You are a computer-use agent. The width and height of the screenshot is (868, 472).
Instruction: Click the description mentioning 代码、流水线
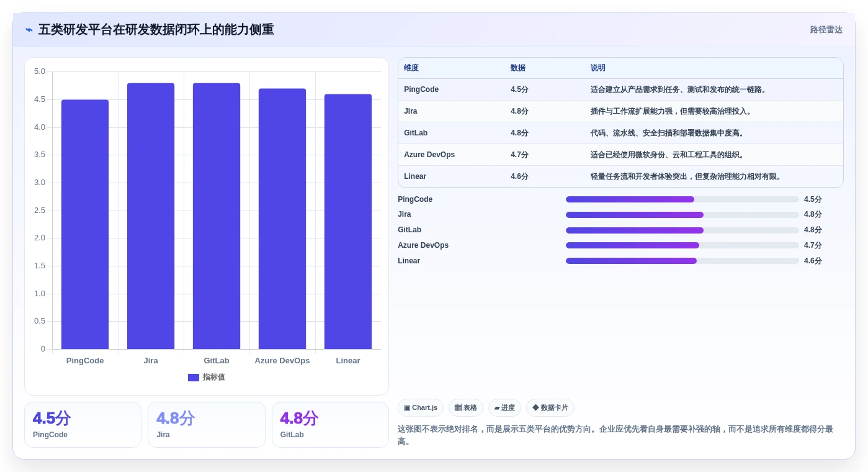tap(668, 133)
